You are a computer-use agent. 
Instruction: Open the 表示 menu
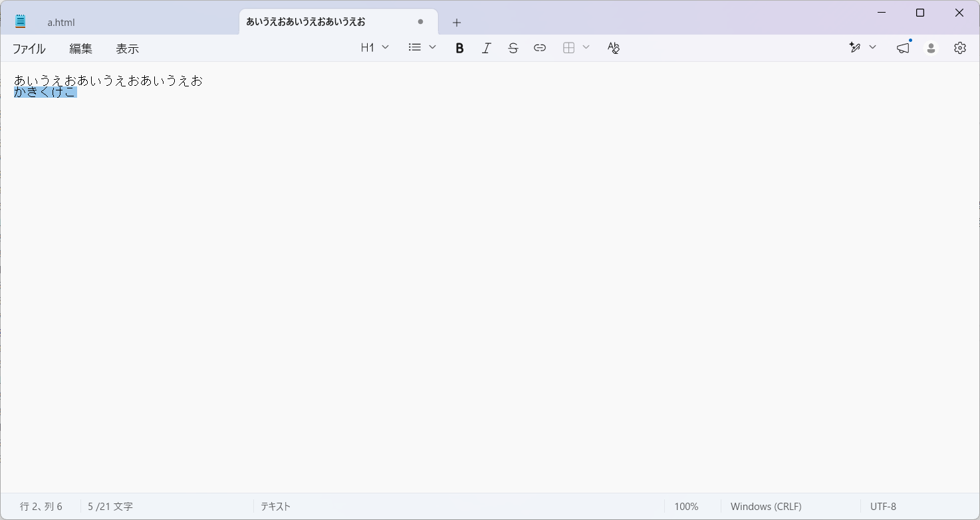point(128,49)
